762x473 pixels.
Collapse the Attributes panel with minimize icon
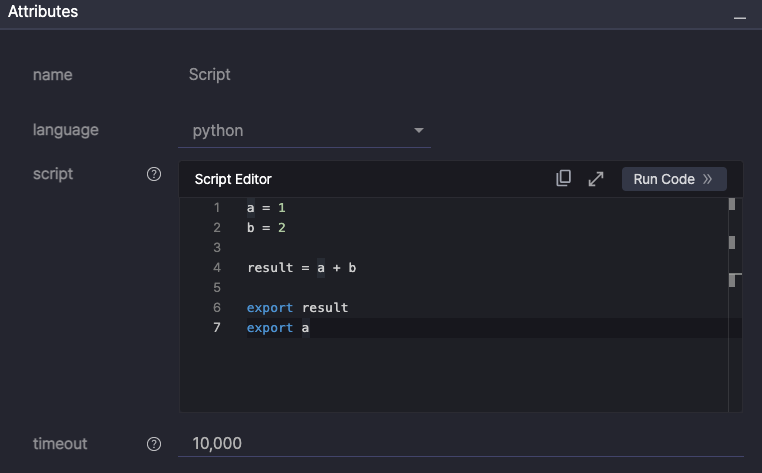click(739, 16)
